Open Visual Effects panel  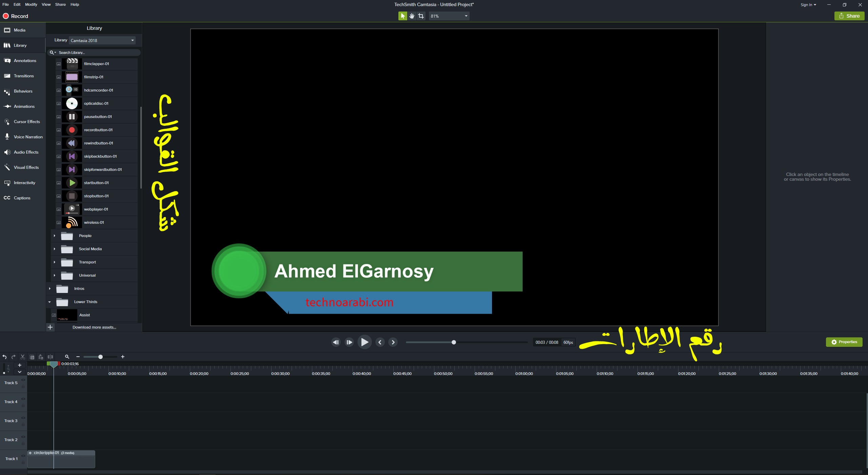click(22, 167)
